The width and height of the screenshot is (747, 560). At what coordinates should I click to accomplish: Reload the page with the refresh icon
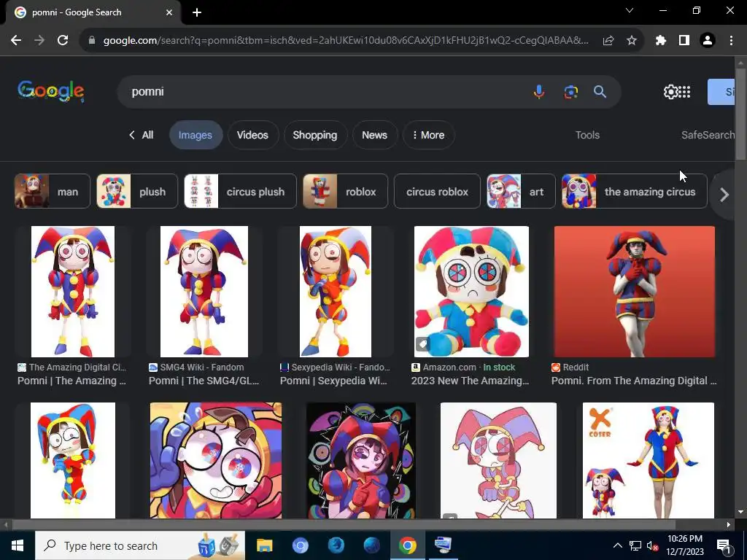[63, 41]
